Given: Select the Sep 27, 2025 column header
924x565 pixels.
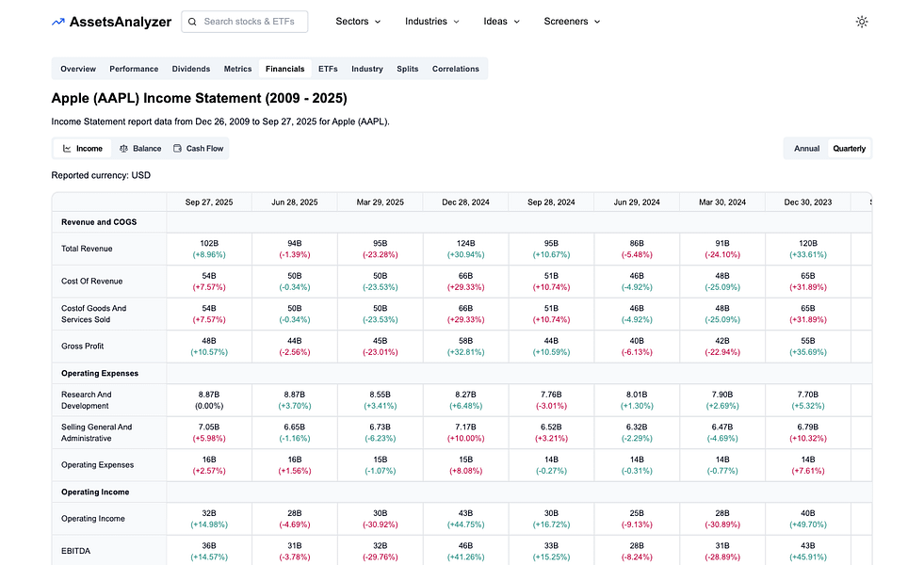Looking at the screenshot, I should 209,202.
